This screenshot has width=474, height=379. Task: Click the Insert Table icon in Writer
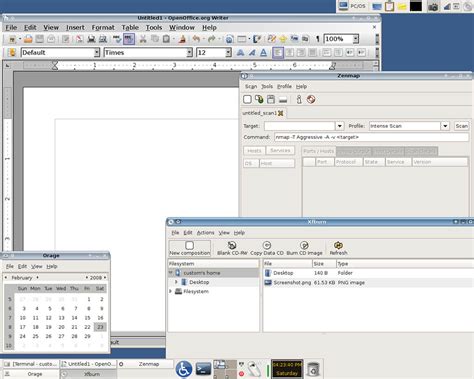[x=242, y=39]
